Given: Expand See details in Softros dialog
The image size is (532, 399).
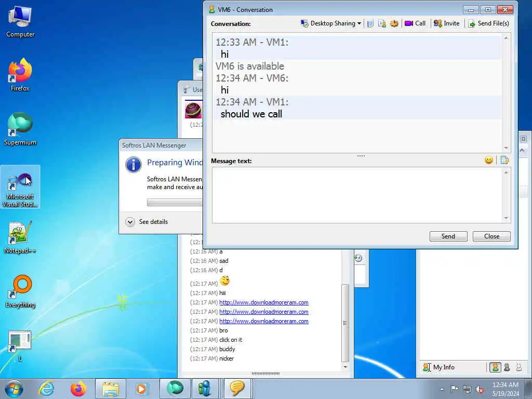Looking at the screenshot, I should [147, 222].
